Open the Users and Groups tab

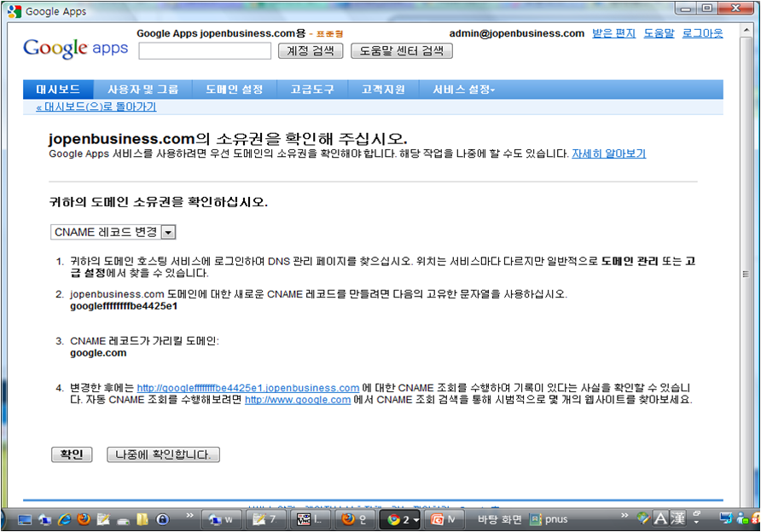tap(143, 90)
